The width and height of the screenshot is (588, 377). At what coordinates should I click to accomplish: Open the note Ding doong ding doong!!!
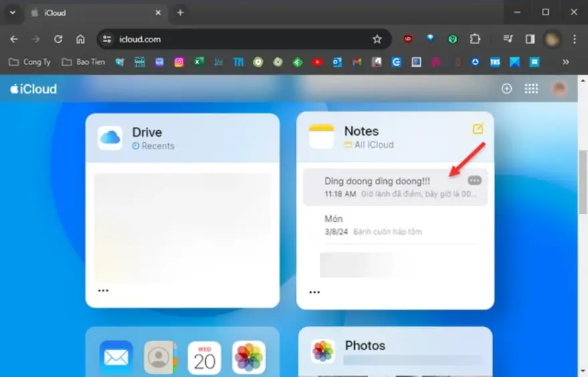click(396, 186)
